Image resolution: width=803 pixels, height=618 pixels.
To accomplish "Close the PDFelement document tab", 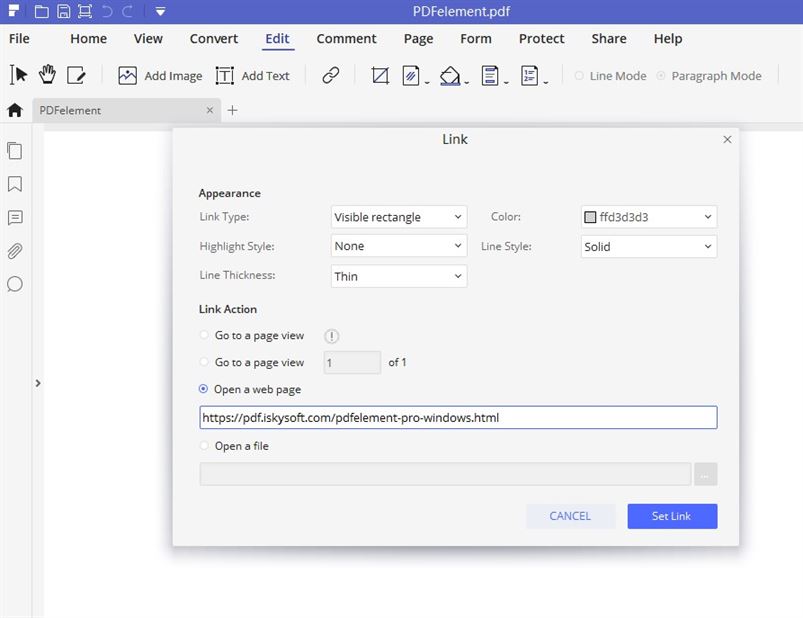I will (209, 110).
